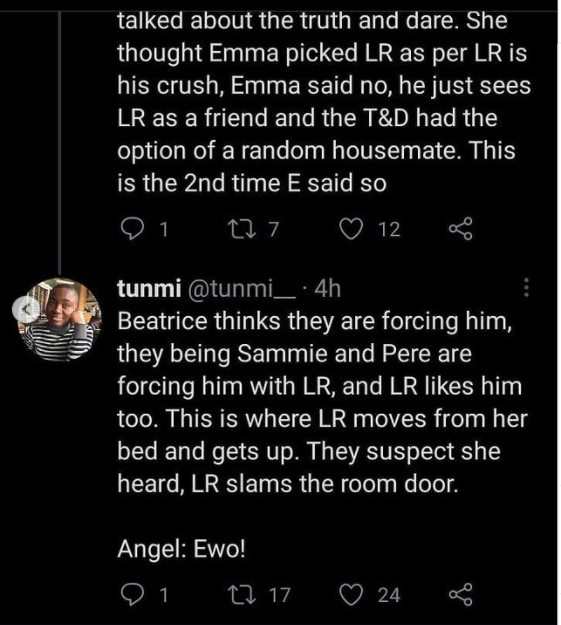View the 17 retweets count
561x625 pixels.
coord(279,595)
